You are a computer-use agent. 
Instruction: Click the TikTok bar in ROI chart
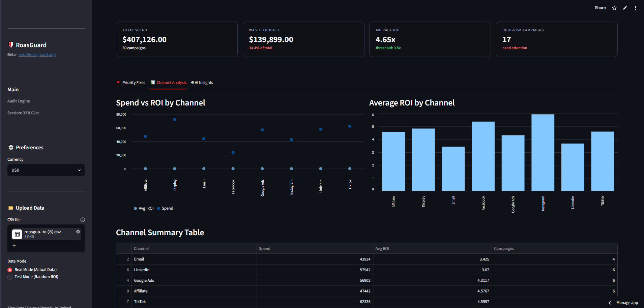603,161
